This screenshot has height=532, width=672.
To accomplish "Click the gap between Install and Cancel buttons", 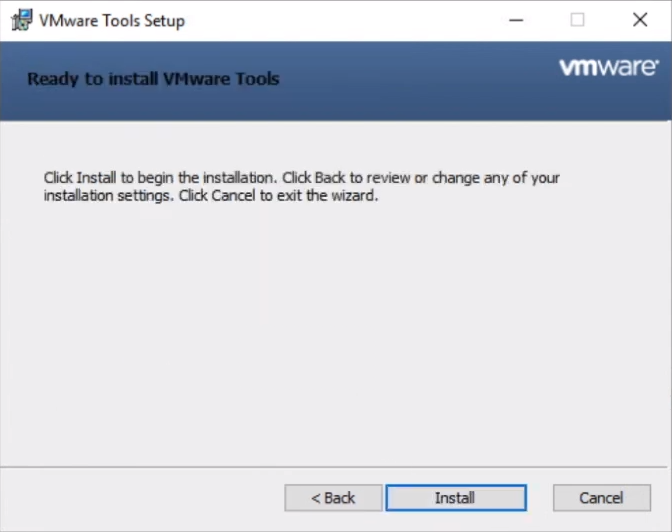I will tap(540, 498).
